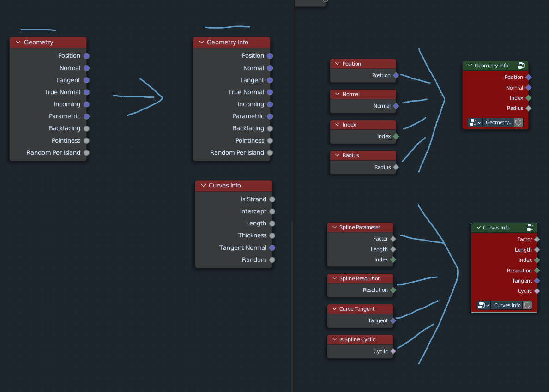The width and height of the screenshot is (549, 392).
Task: Open node tree browse dropdown beside Curves Info field
Action: 483,305
